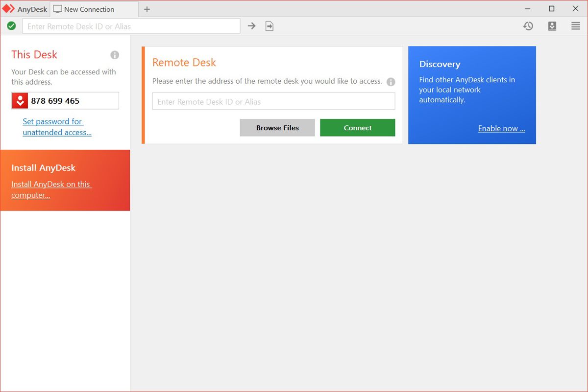Click the connect arrow in toolbar
Screen dimensions: 588x392
click(x=251, y=26)
